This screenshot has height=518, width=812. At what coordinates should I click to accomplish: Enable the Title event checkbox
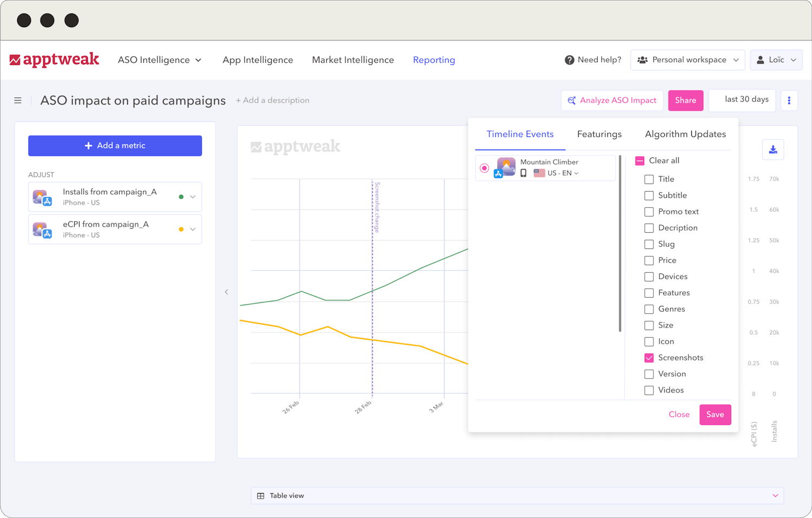tap(649, 179)
